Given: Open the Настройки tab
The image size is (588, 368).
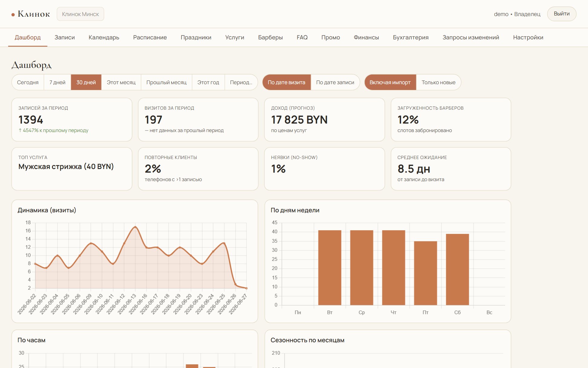Looking at the screenshot, I should click(x=528, y=37).
